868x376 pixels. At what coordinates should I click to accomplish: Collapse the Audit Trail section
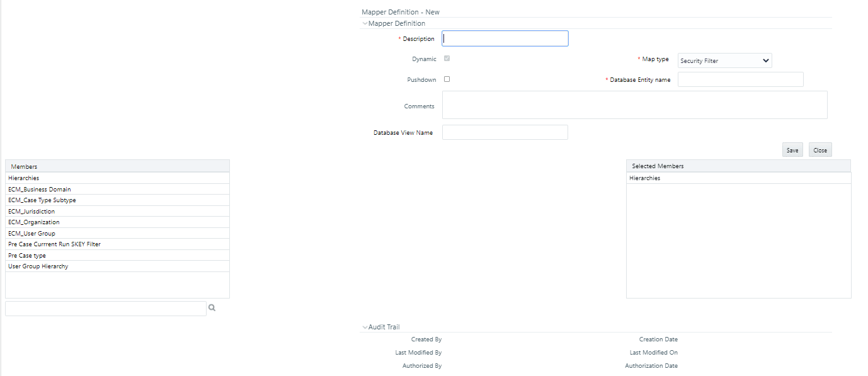tap(365, 326)
